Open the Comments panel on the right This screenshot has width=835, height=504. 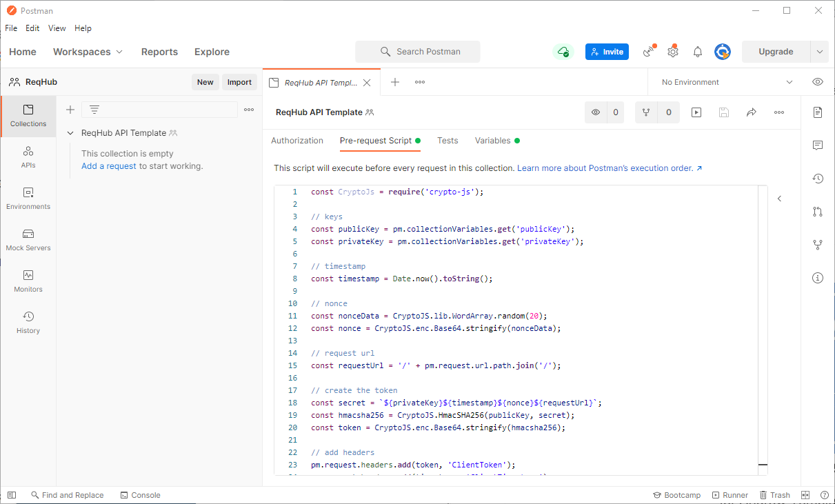[817, 145]
